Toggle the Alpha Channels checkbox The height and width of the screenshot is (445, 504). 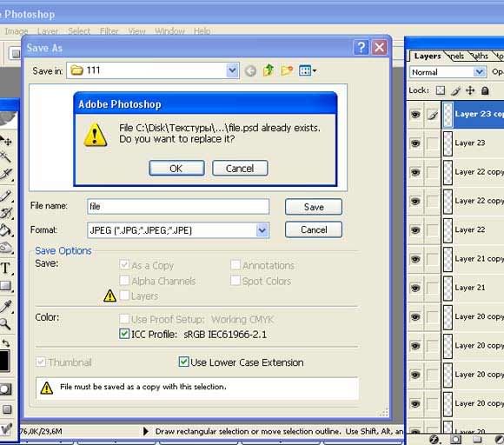pos(124,280)
